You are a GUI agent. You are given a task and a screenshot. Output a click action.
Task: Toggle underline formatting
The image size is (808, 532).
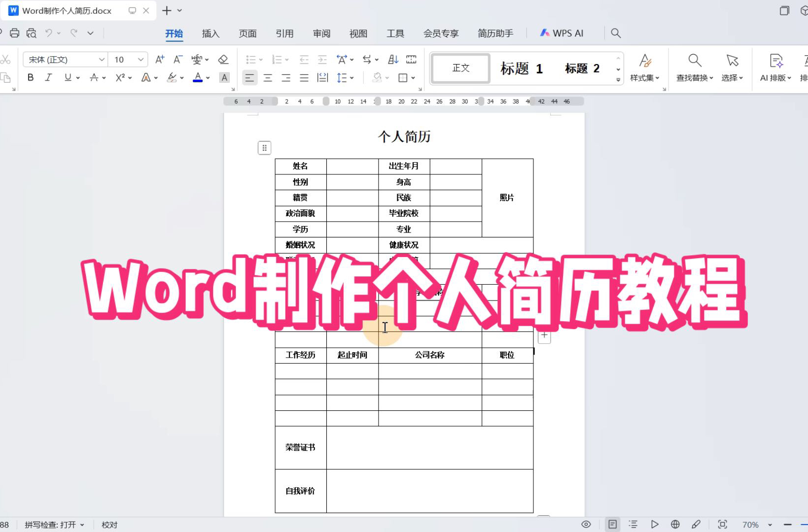[x=68, y=77]
